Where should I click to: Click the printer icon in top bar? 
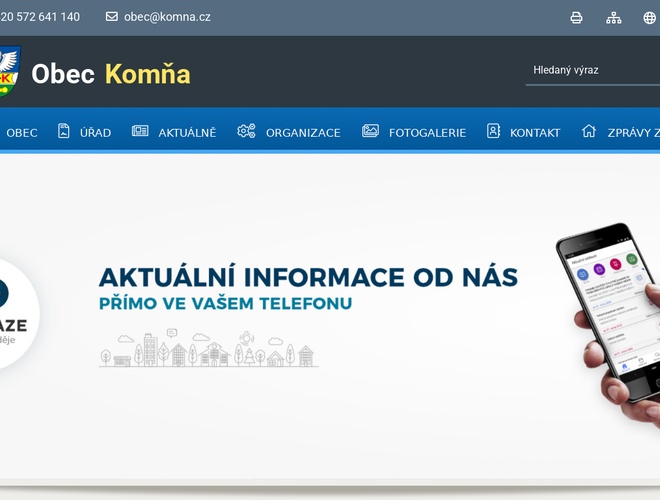coord(576,18)
